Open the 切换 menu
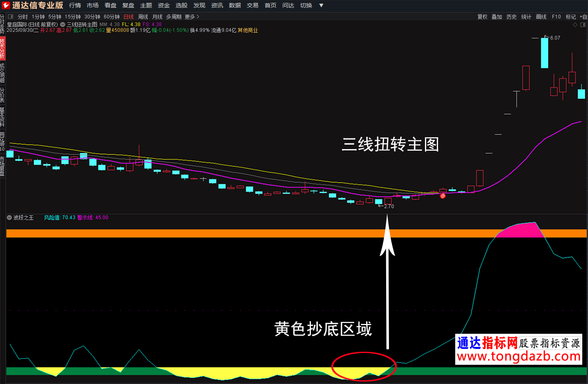The image size is (588, 384). [x=306, y=5]
